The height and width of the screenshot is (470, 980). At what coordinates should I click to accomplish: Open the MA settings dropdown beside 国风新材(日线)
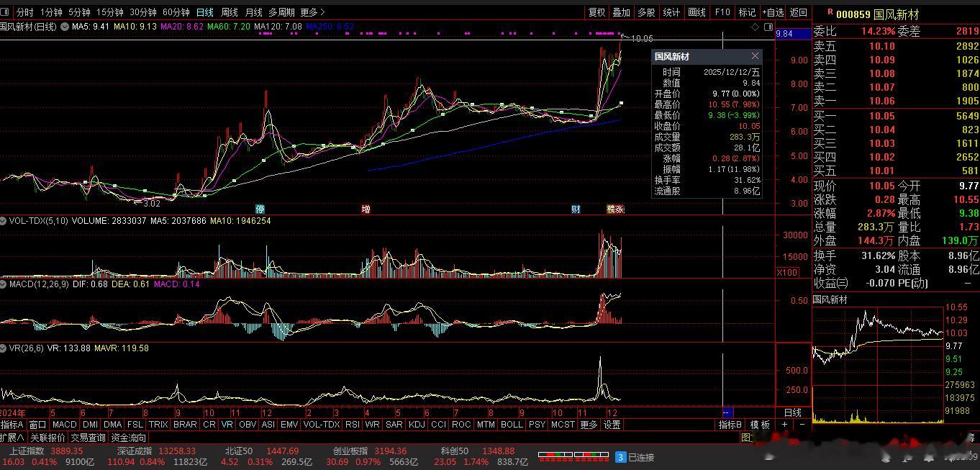click(65, 27)
